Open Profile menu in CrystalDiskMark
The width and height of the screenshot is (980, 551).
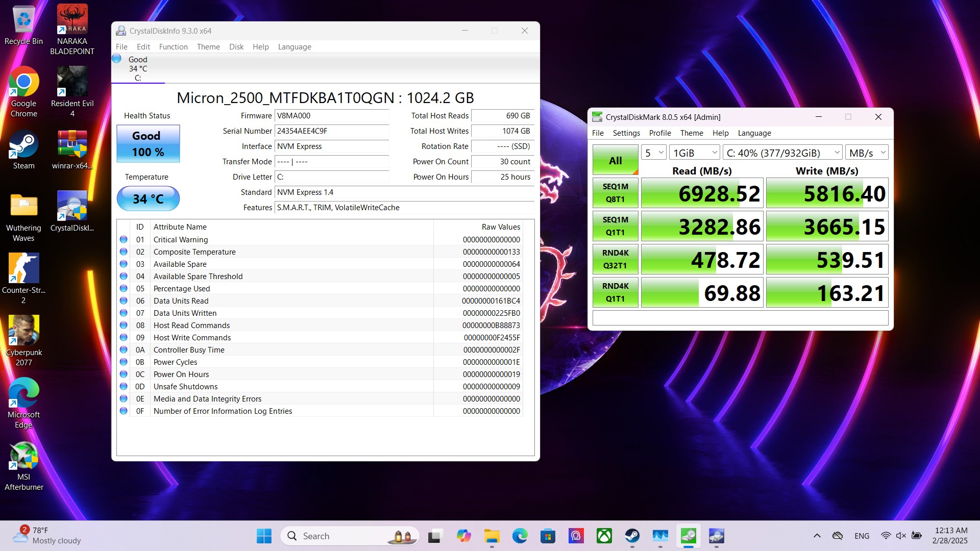coord(660,133)
